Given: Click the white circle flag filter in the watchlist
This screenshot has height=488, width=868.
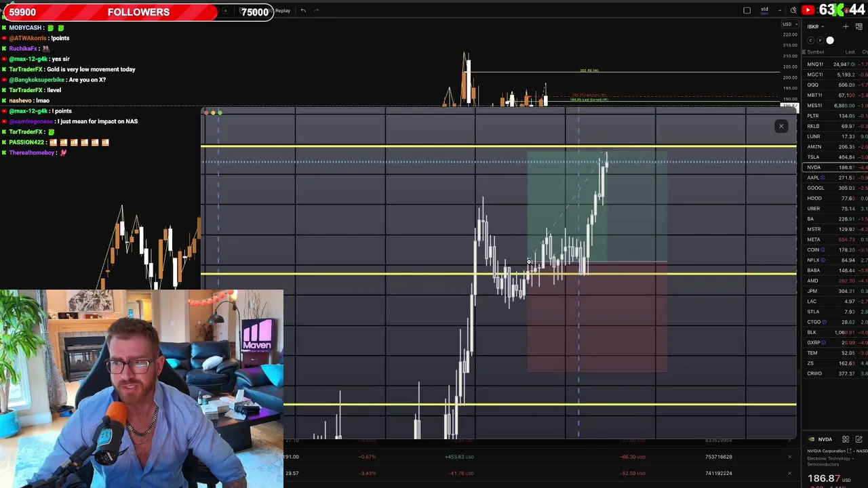Looking at the screenshot, I should point(830,40).
